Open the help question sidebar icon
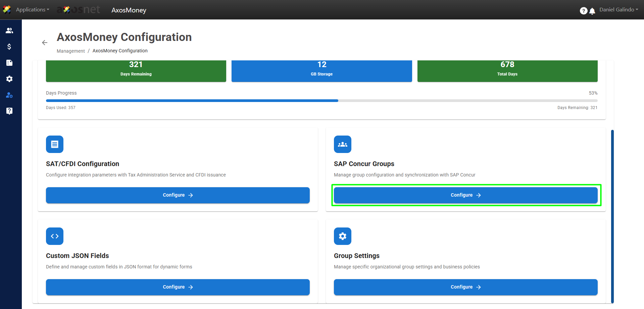The width and height of the screenshot is (644, 309). tap(9, 111)
